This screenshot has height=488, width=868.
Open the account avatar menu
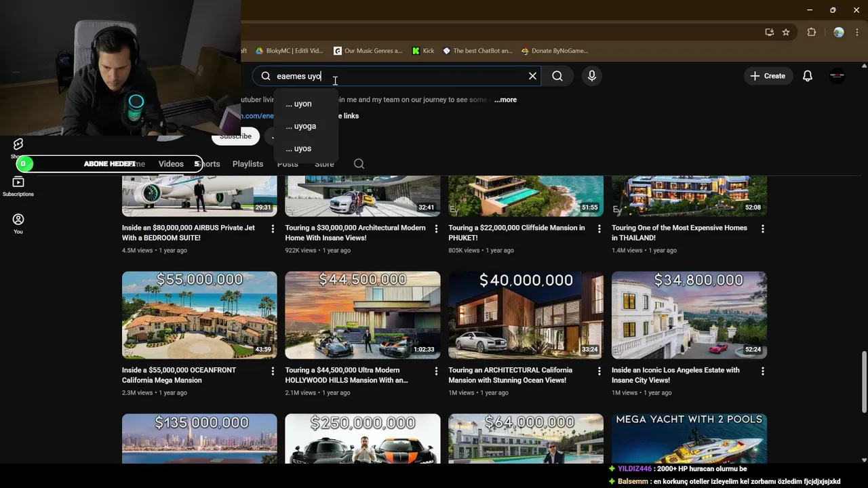click(837, 76)
